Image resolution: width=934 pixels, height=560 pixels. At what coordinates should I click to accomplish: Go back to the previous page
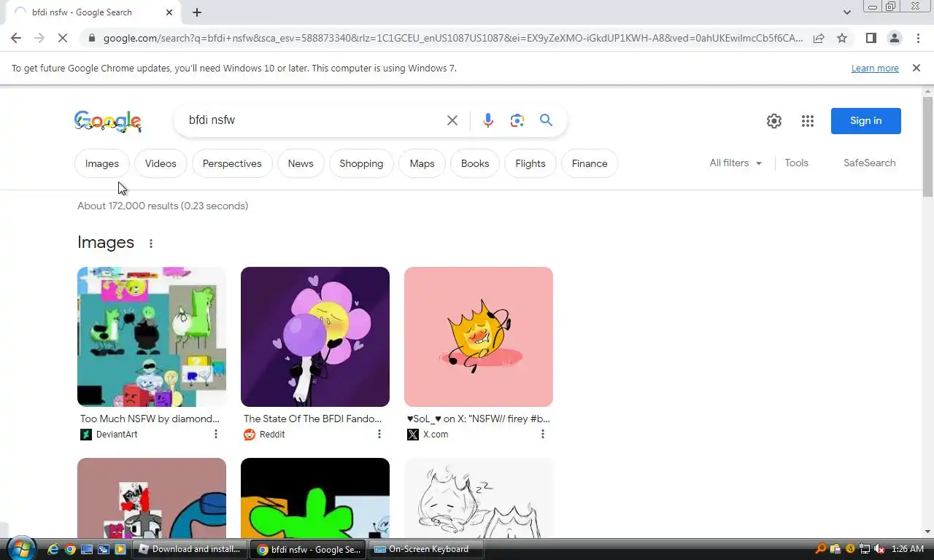click(x=16, y=38)
